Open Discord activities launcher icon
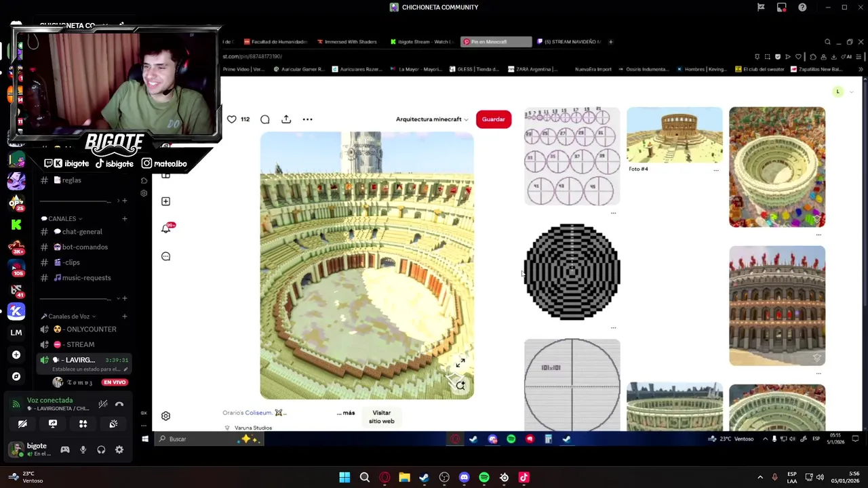868x488 pixels. 83,424
